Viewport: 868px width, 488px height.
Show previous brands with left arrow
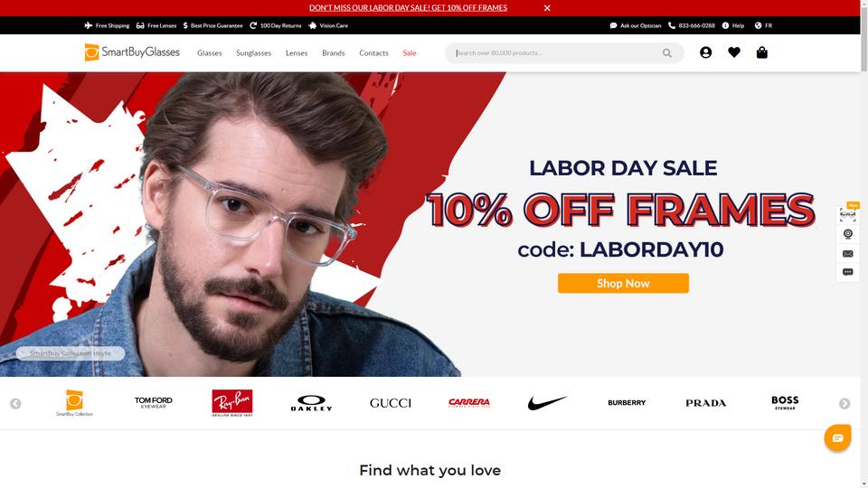point(15,404)
